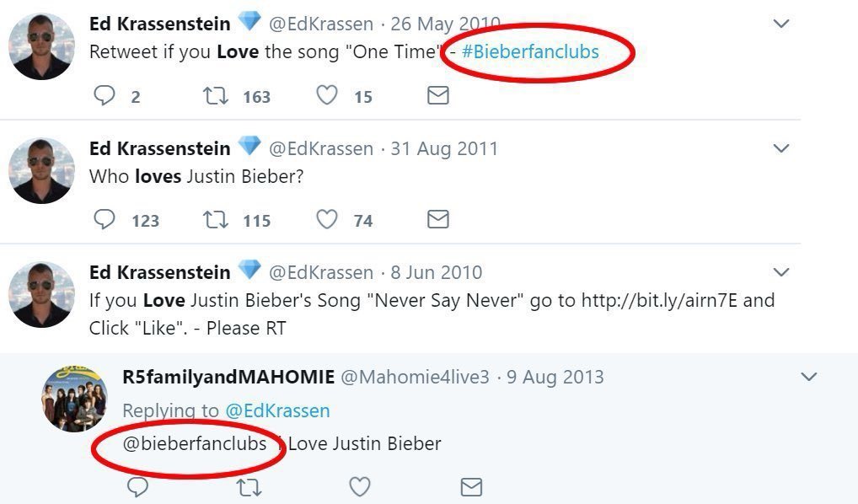Open chevron menu on 31 Aug 2011 tweet
Image resolution: width=858 pixels, height=504 pixels.
coord(781,148)
